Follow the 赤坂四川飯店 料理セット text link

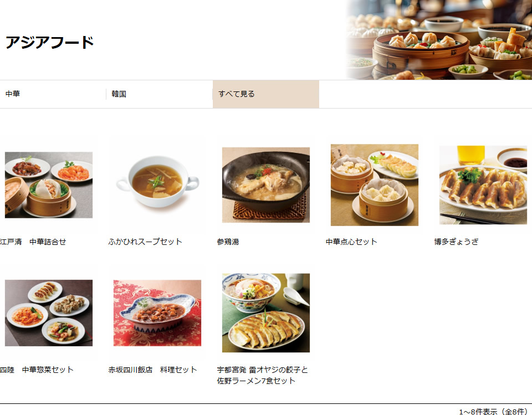click(153, 370)
